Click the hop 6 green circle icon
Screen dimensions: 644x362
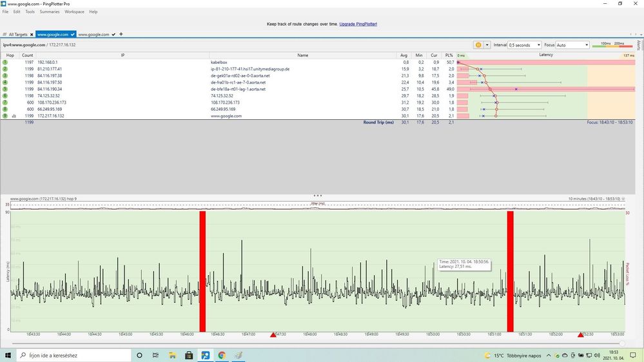point(5,95)
